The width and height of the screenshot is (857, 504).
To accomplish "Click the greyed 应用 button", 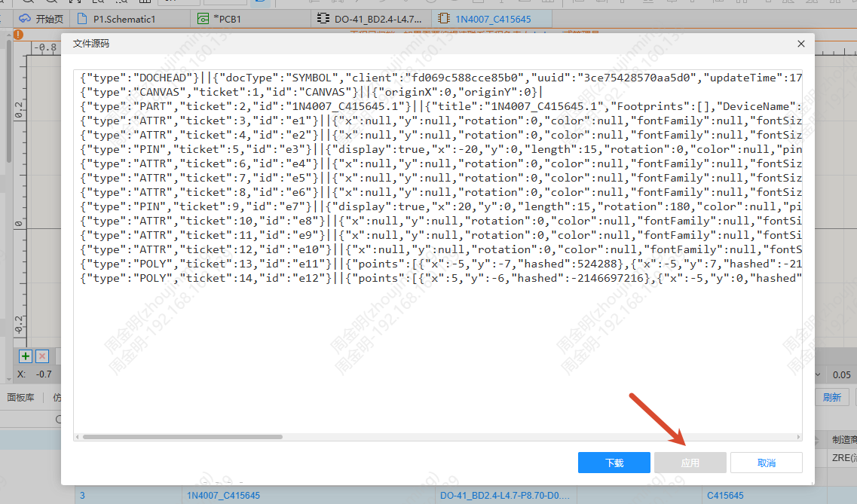I will (690, 463).
